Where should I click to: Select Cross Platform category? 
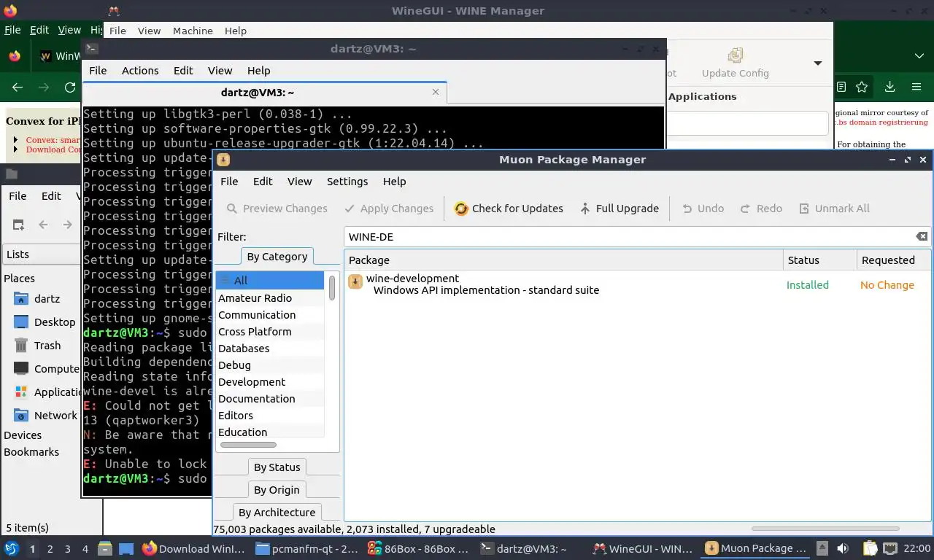pyautogui.click(x=270, y=332)
